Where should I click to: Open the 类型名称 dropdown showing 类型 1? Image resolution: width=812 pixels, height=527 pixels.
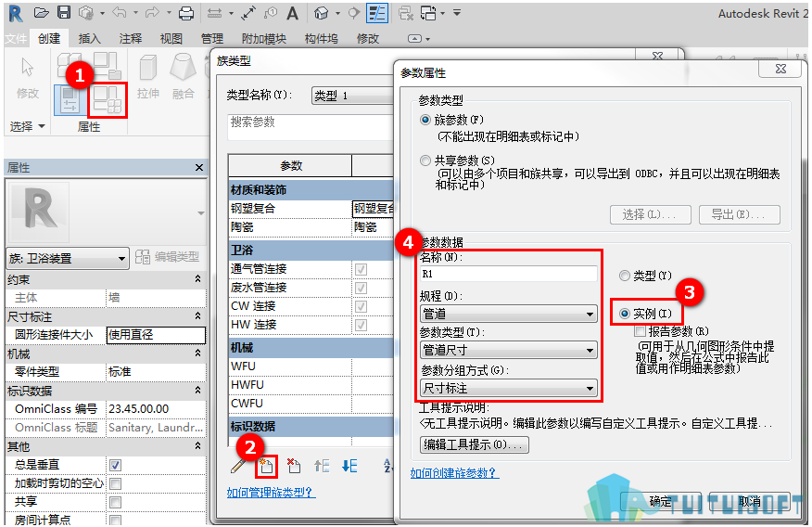click(352, 96)
